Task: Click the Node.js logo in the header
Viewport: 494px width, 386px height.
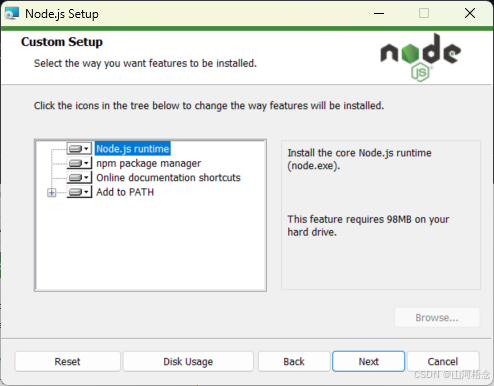Action: click(x=421, y=57)
